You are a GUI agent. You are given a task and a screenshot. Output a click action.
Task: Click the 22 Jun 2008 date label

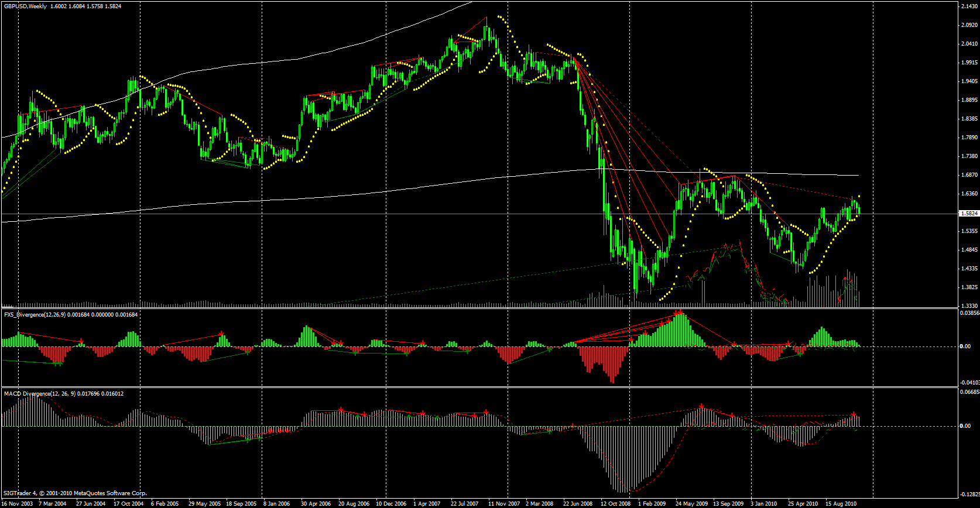(578, 503)
